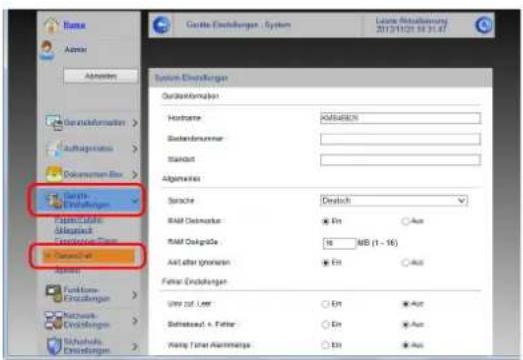Open Dokumenten-Box via its yellow box icon

point(54,174)
